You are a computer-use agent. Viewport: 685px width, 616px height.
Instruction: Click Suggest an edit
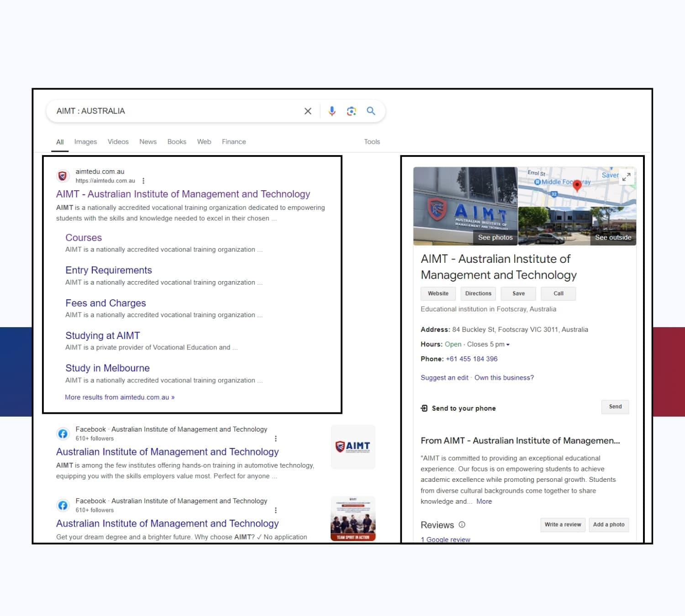[444, 378]
